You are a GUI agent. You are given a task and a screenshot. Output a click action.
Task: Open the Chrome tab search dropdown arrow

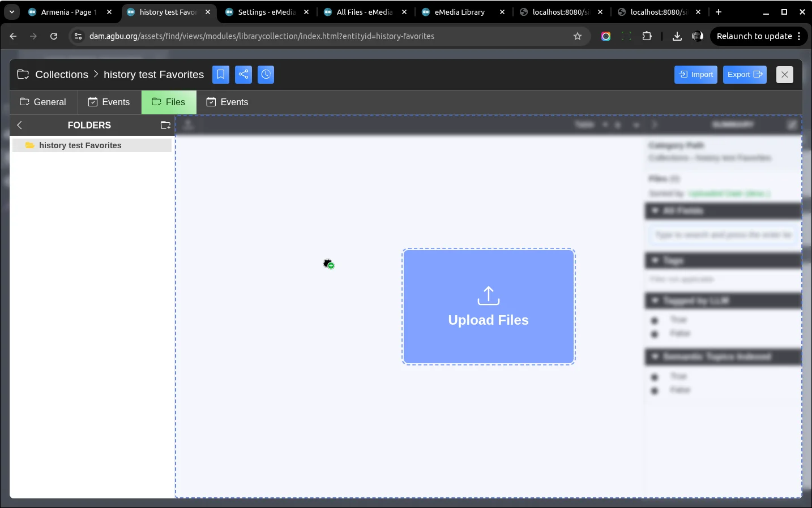point(12,12)
